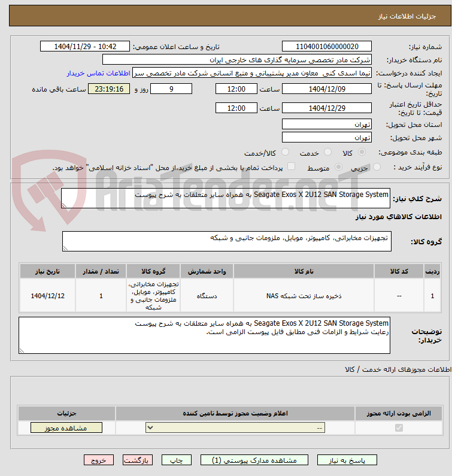Click the goods group textbox
452x476 pixels.
pos(227,241)
